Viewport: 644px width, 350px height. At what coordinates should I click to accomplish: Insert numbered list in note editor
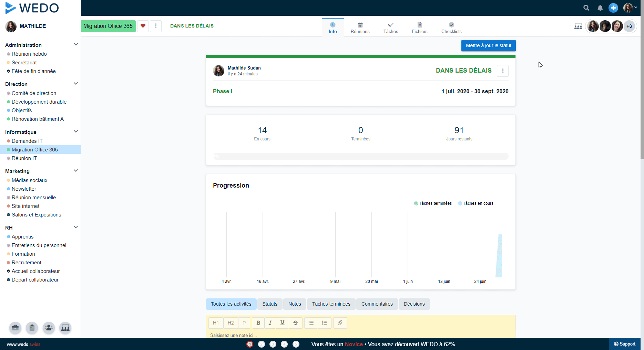click(325, 323)
